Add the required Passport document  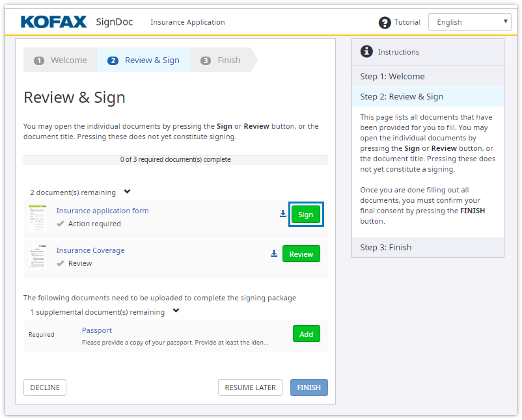306,334
